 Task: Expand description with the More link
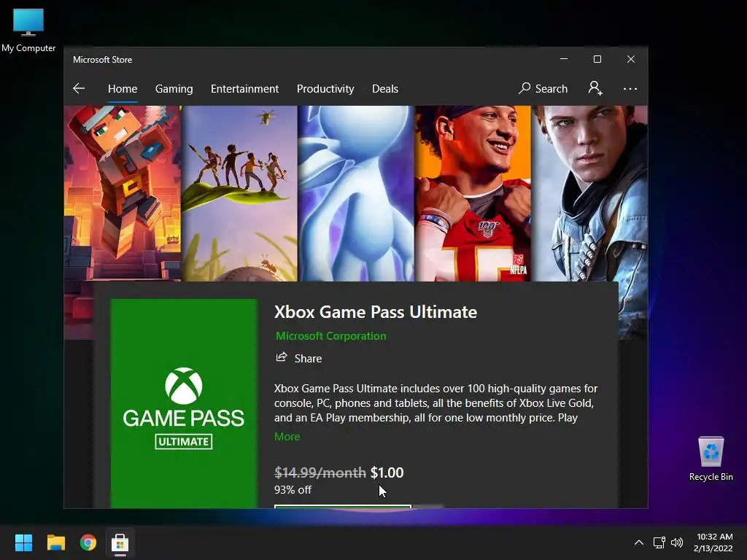(287, 436)
